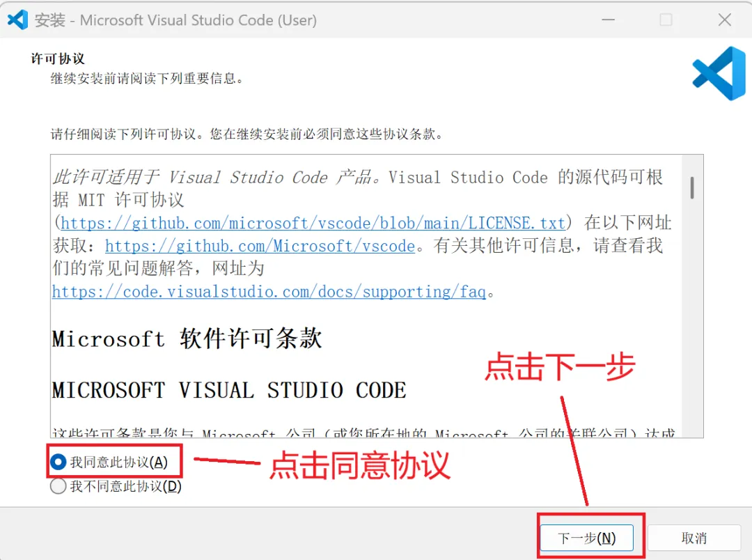The width and height of the screenshot is (752, 560).
Task: Open the github.com/Microsoft/vscode link
Action: (x=260, y=246)
